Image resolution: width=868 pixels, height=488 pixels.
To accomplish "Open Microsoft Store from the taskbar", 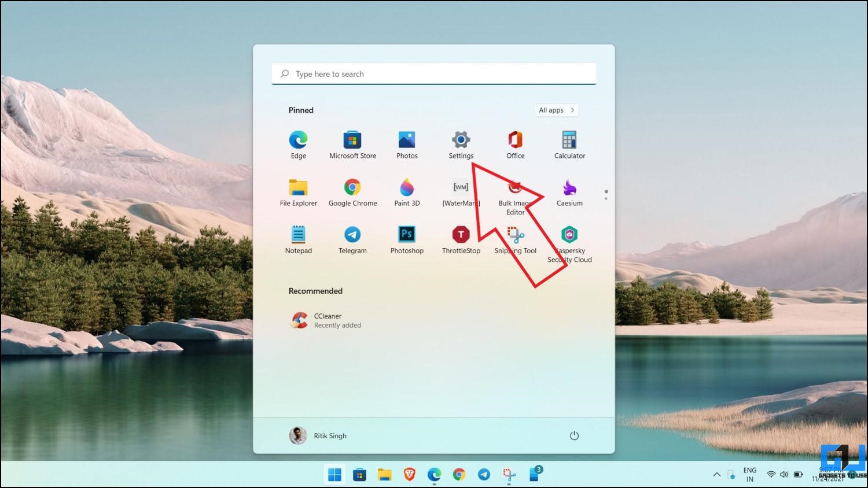I will click(359, 475).
